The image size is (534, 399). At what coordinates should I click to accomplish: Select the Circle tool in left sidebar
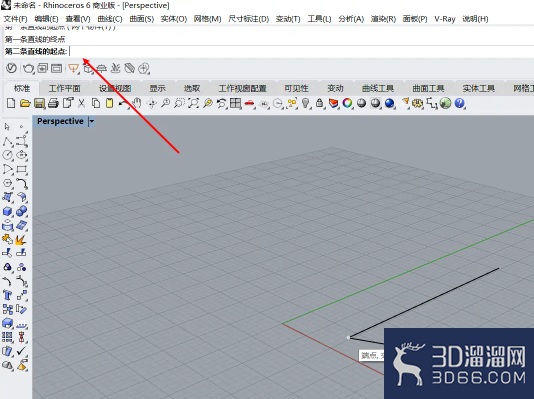point(8,155)
